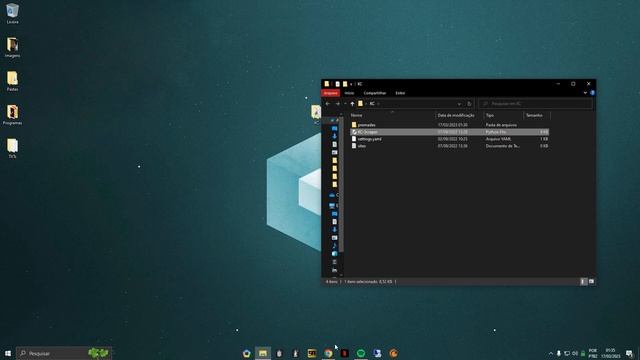The image size is (640, 360).
Task: Open the Arquivo ribbon tab
Action: pyautogui.click(x=331, y=93)
